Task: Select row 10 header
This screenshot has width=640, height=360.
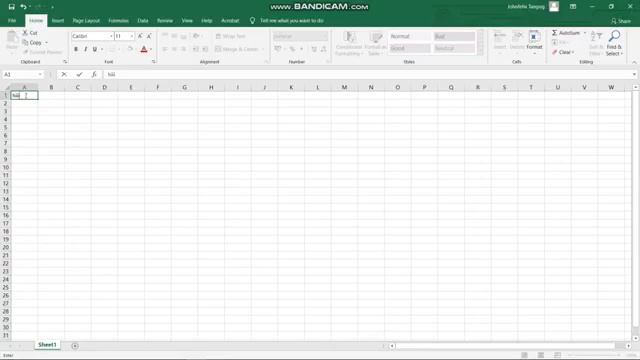Action: point(5,167)
